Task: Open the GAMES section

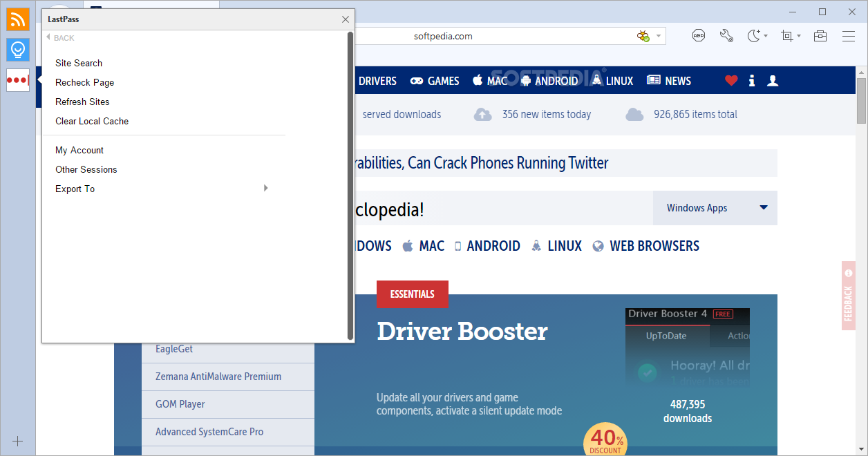Action: click(x=435, y=81)
